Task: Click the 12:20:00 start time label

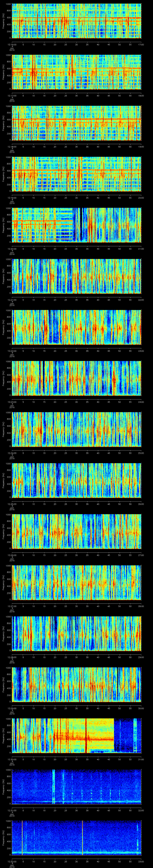Action: (x=12, y=249)
